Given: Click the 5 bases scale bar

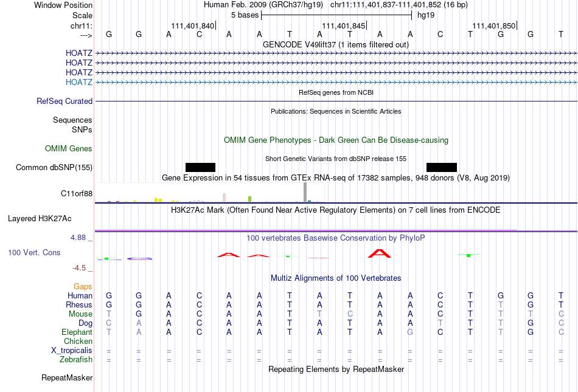Looking at the screenshot, I should pyautogui.click(x=336, y=15).
